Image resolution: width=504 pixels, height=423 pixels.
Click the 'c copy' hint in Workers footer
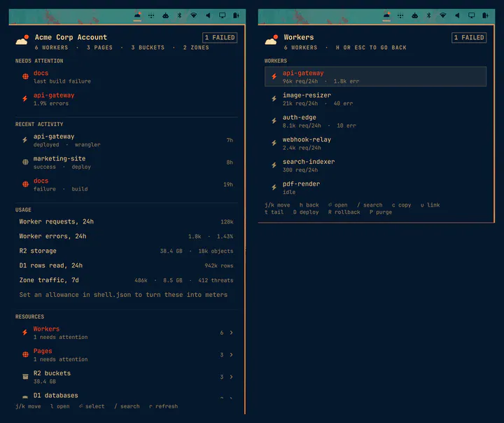[x=401, y=205]
